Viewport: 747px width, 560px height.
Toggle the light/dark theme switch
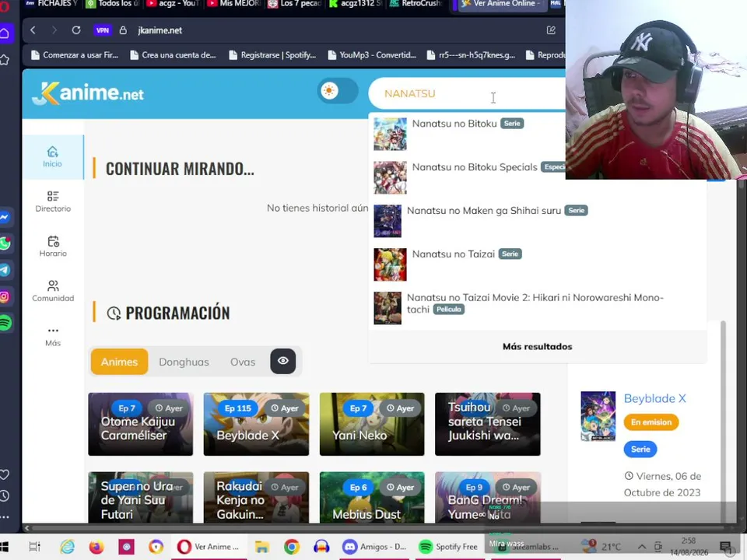click(338, 91)
